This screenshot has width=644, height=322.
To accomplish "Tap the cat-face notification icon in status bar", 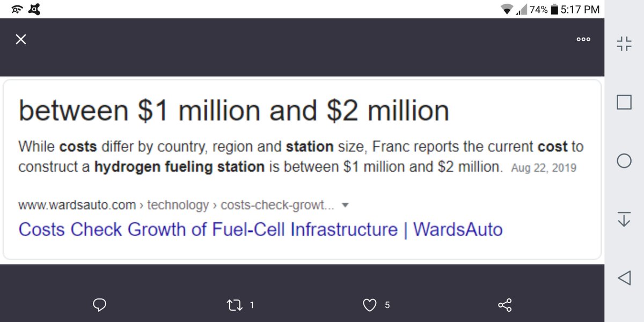I will 34,9.
